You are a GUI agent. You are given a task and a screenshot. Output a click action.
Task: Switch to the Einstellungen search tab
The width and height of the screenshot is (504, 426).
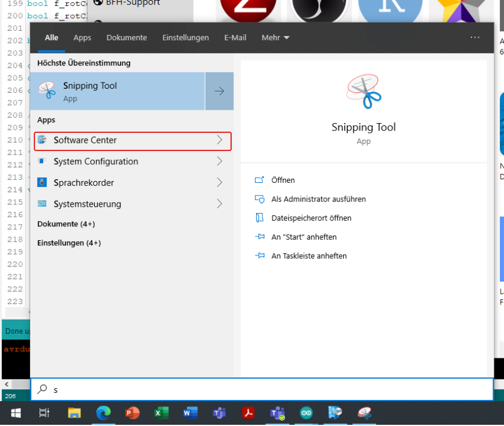185,38
